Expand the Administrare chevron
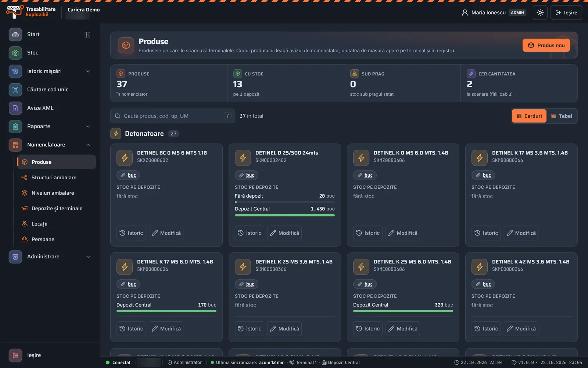This screenshot has width=588, height=368. (88, 256)
